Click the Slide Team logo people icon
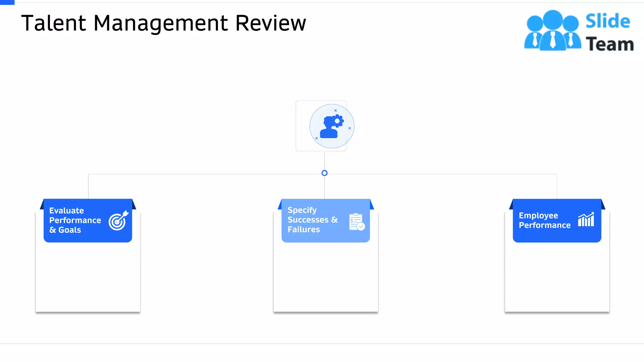The width and height of the screenshot is (644, 362). [x=552, y=30]
